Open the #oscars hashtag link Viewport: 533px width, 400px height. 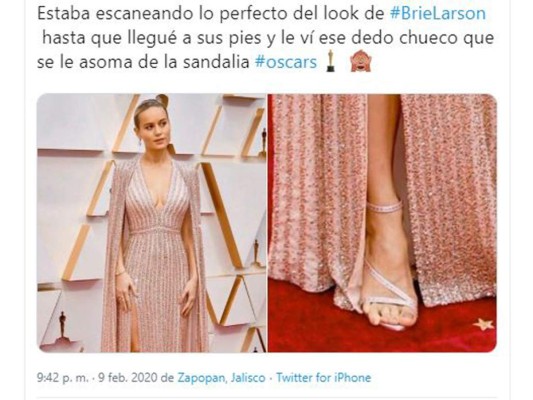(286, 62)
